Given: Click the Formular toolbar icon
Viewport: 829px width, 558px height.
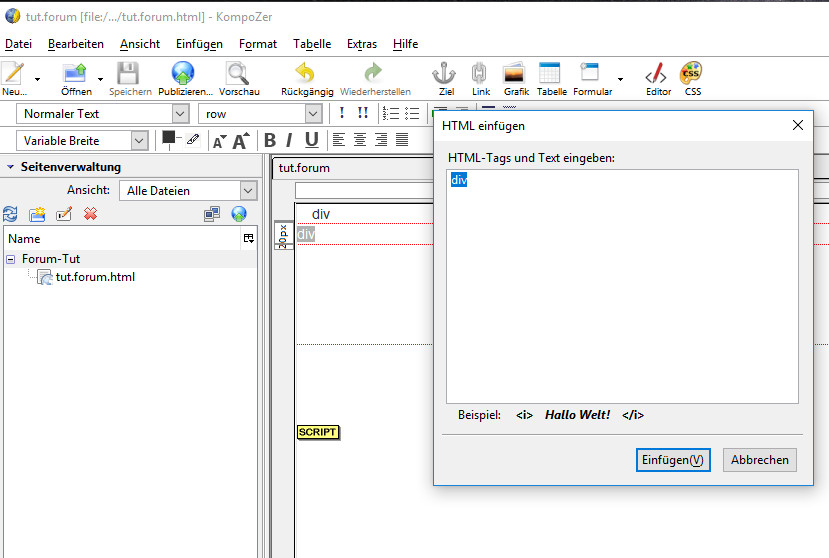Looking at the screenshot, I should point(589,72).
